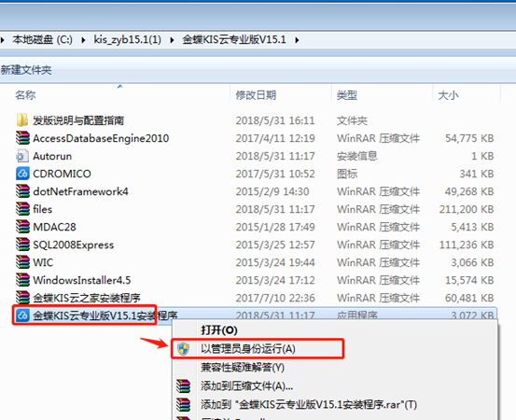Image resolution: width=516 pixels, height=420 pixels.
Task: Select the SQL2008Express archive icon
Action: point(22,245)
